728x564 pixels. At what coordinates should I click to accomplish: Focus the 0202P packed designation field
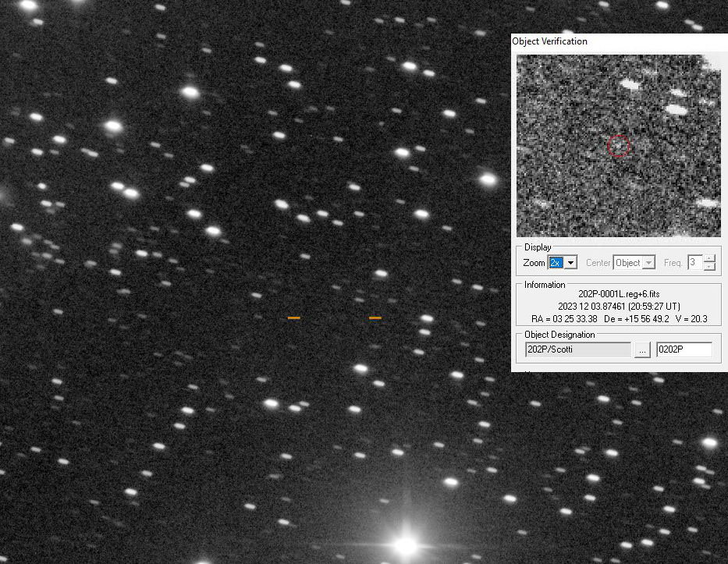tap(684, 349)
